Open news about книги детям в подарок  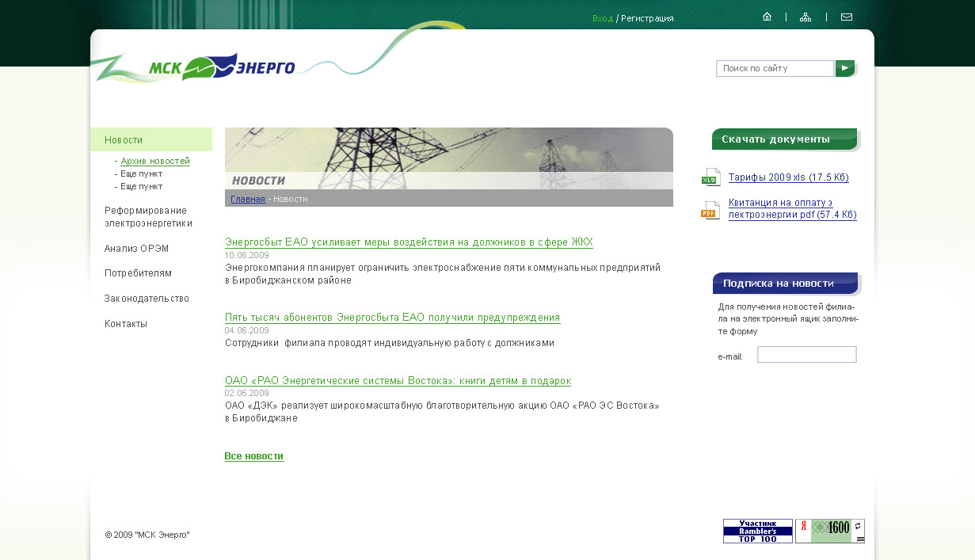click(398, 381)
